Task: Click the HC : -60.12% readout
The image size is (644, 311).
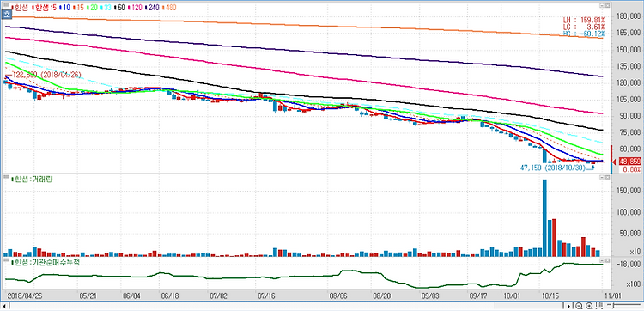Action: 584,33
